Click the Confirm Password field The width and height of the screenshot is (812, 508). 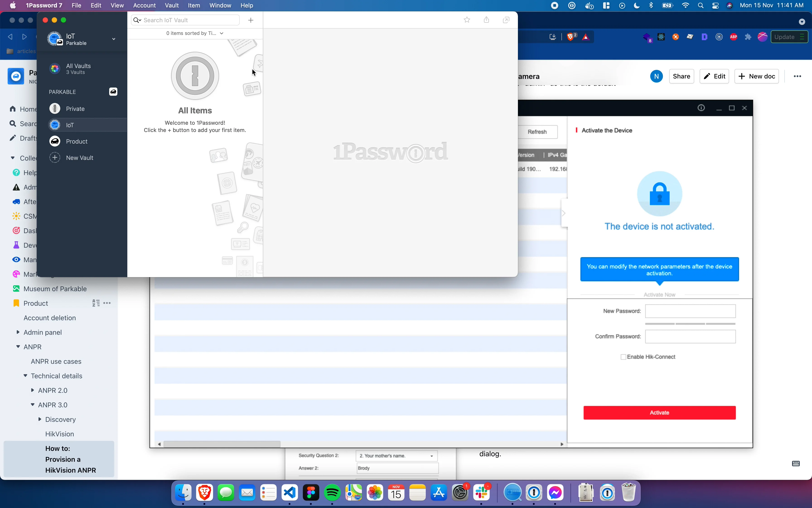tap(690, 337)
